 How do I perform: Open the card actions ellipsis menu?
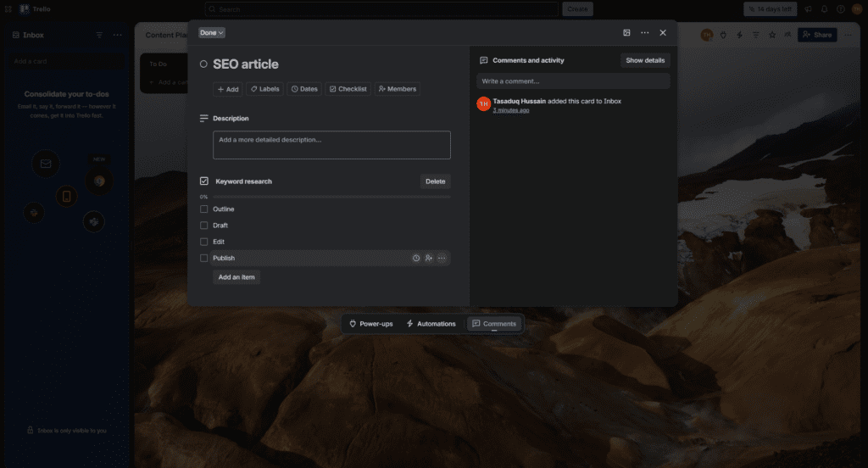click(x=645, y=33)
